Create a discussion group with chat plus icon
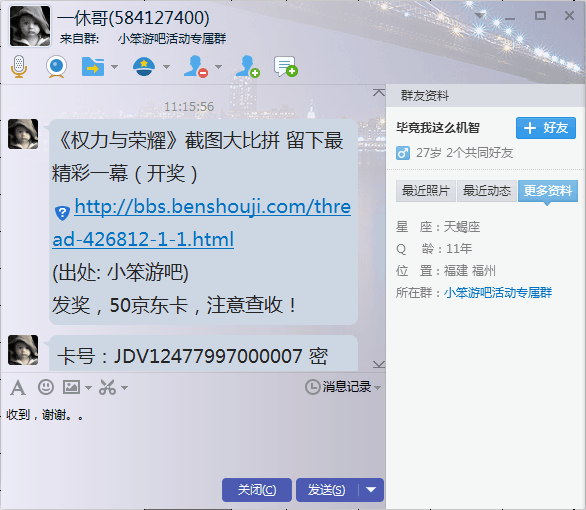Viewport: 586px width, 510px height. (x=286, y=67)
